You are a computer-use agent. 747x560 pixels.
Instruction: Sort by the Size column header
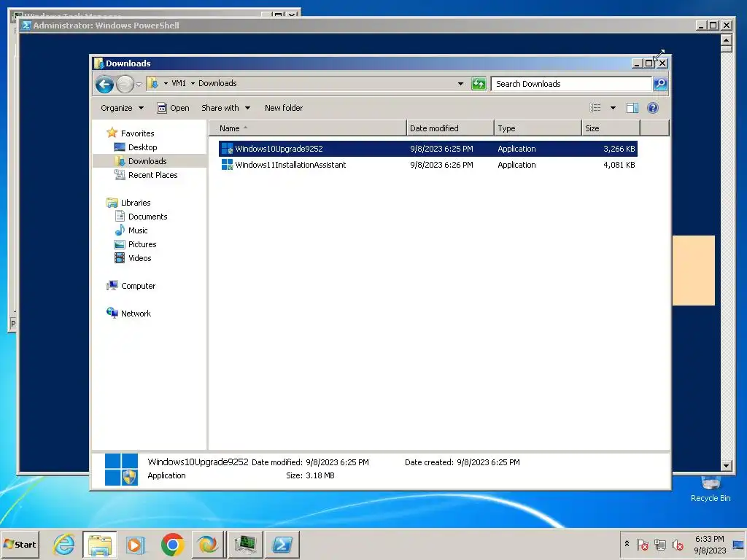(611, 128)
